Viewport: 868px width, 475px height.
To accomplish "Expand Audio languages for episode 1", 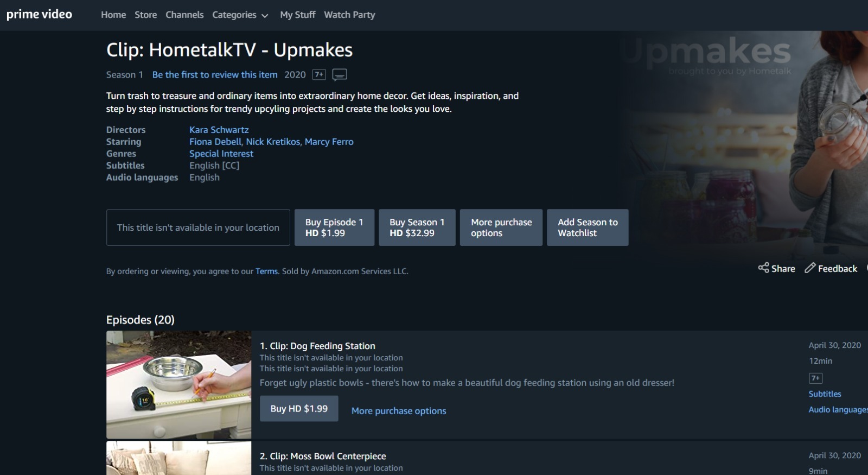I will (838, 410).
